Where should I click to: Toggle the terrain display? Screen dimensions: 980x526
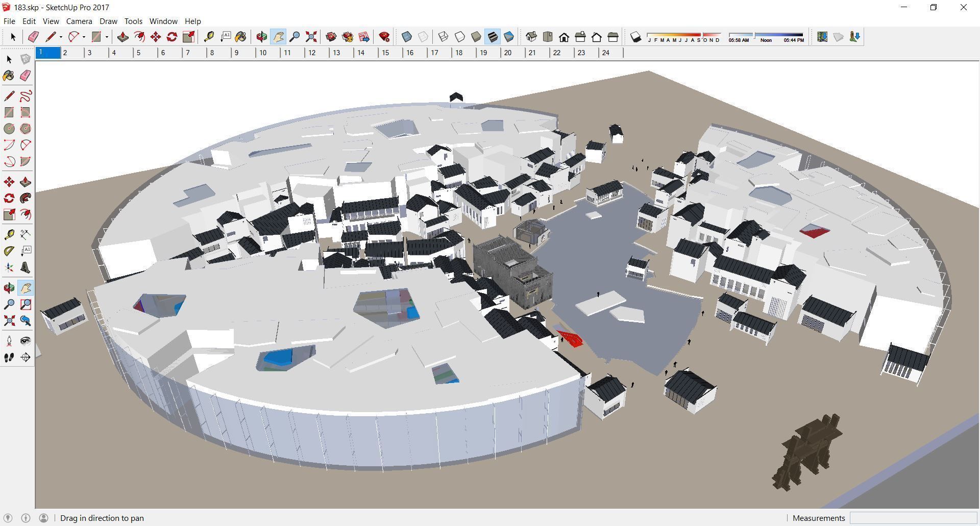pos(839,37)
